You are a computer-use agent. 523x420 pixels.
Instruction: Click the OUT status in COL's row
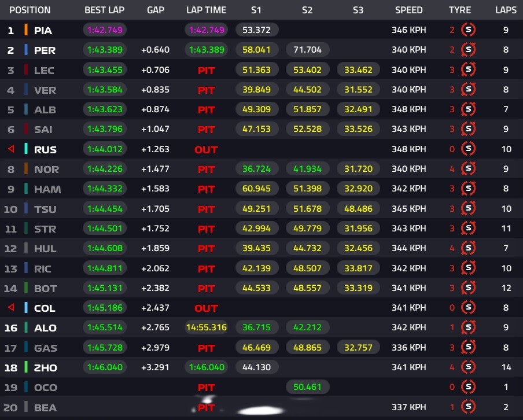click(x=206, y=308)
